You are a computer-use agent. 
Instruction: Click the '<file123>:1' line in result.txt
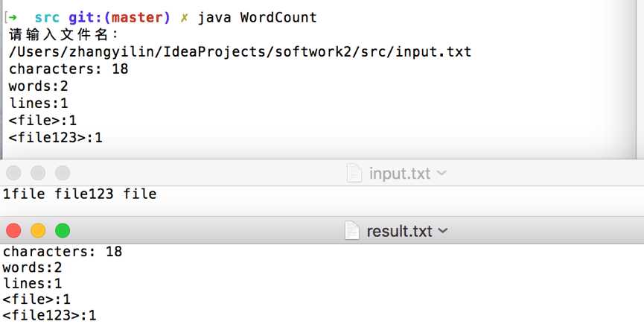pyautogui.click(x=49, y=315)
